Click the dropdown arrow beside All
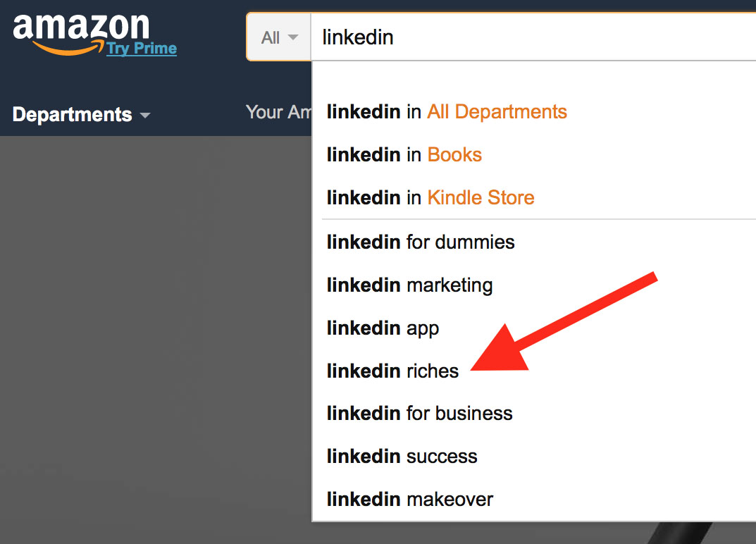The width and height of the screenshot is (756, 544). pos(292,37)
